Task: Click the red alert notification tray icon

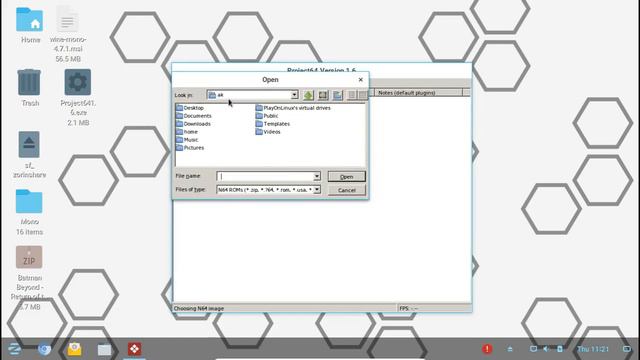Action: pos(487,349)
